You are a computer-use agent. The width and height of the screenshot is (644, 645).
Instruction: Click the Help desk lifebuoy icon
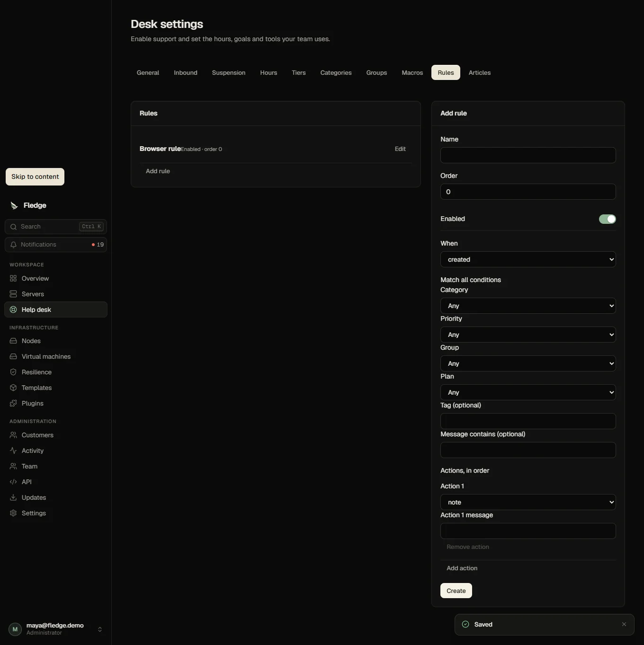[13, 309]
